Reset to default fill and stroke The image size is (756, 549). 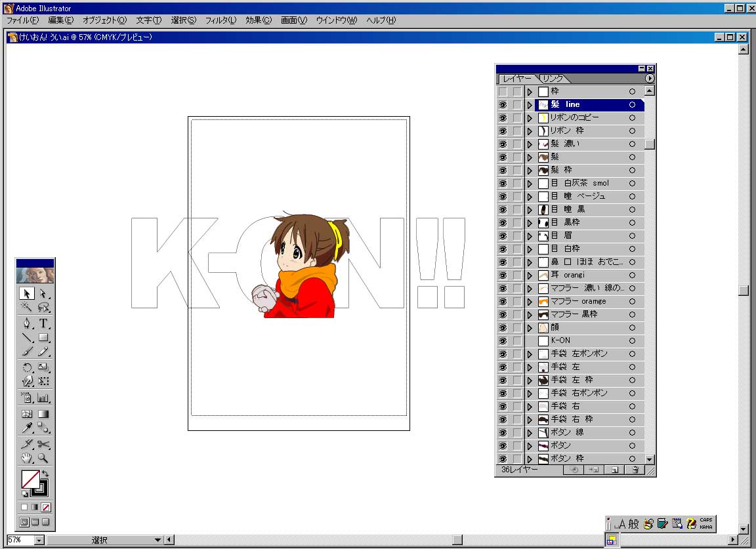tap(24, 493)
